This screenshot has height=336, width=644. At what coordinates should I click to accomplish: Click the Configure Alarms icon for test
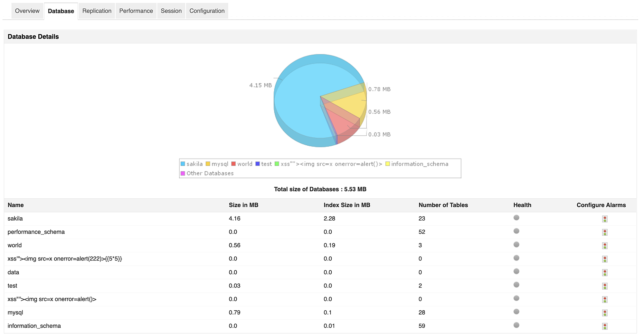[x=605, y=286]
